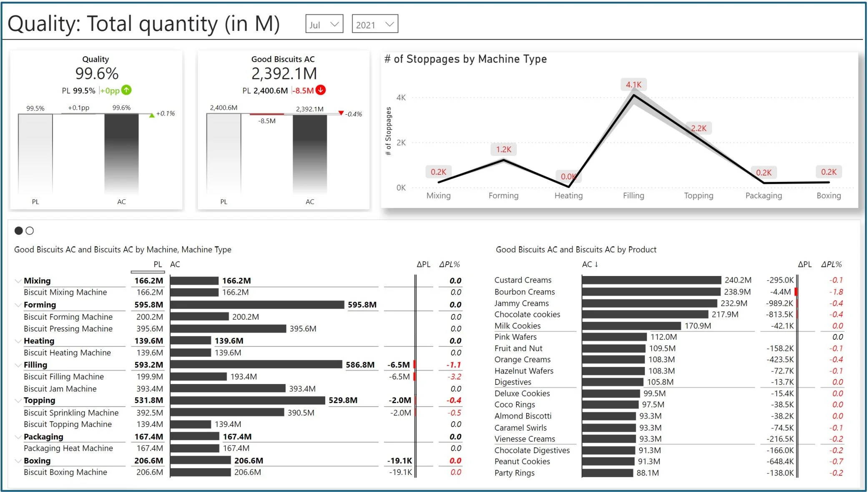Viewport: 868px width, 492px height.
Task: Click the green triangle marker beside +0.1%
Action: pos(152,115)
